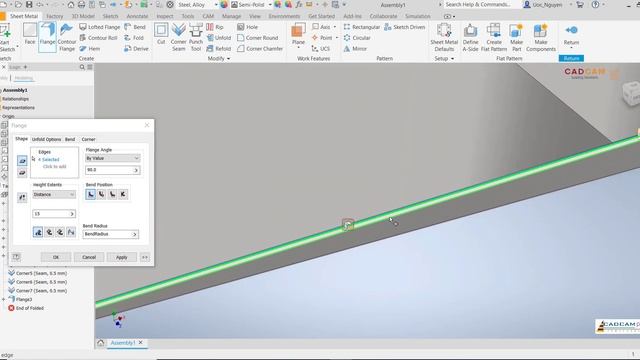This screenshot has height=360, width=640.
Task: Open the height distance value flyout arrow
Action: [72, 214]
